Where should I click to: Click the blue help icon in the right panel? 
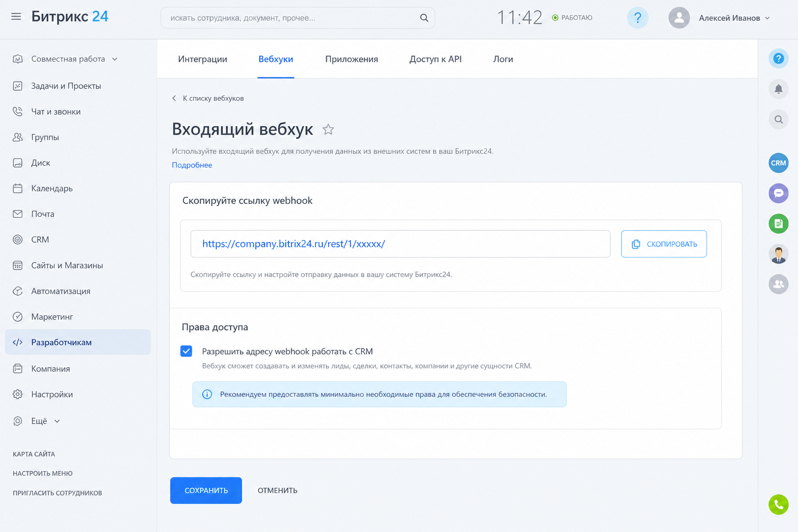[x=778, y=59]
